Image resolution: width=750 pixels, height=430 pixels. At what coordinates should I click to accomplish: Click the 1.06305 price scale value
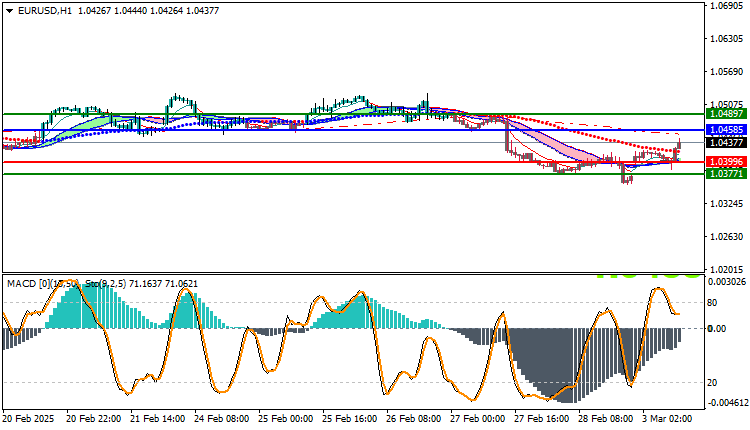(x=727, y=39)
